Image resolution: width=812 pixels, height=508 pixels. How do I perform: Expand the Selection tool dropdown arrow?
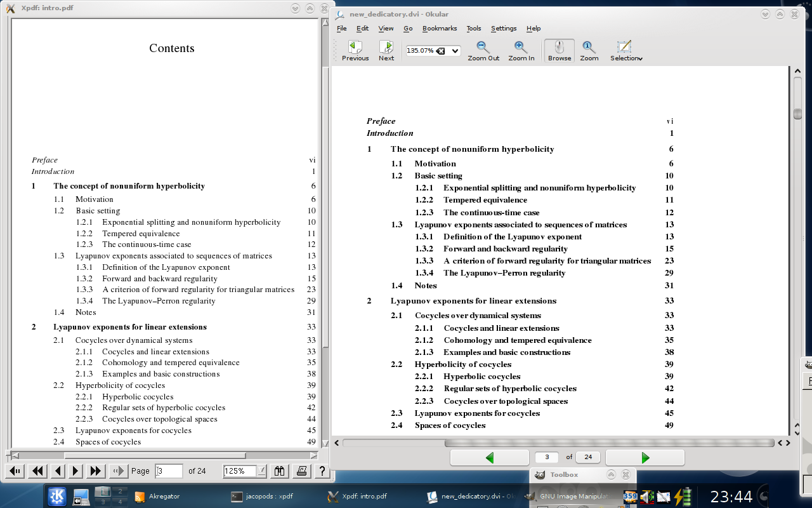pyautogui.click(x=641, y=58)
